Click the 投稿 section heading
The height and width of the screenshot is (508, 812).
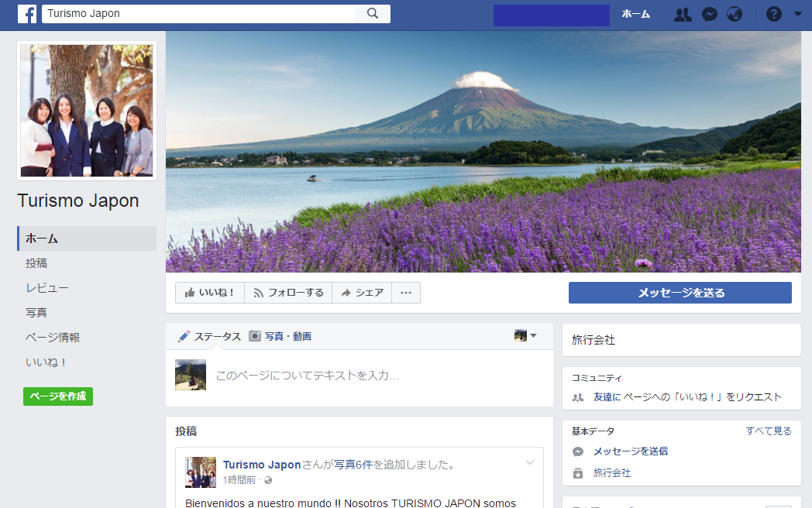(x=186, y=431)
